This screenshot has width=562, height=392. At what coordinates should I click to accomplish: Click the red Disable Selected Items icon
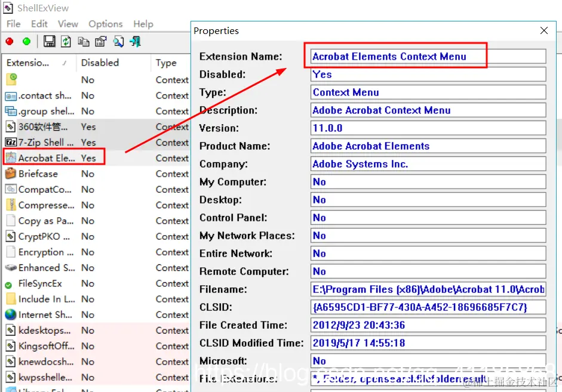(x=10, y=42)
